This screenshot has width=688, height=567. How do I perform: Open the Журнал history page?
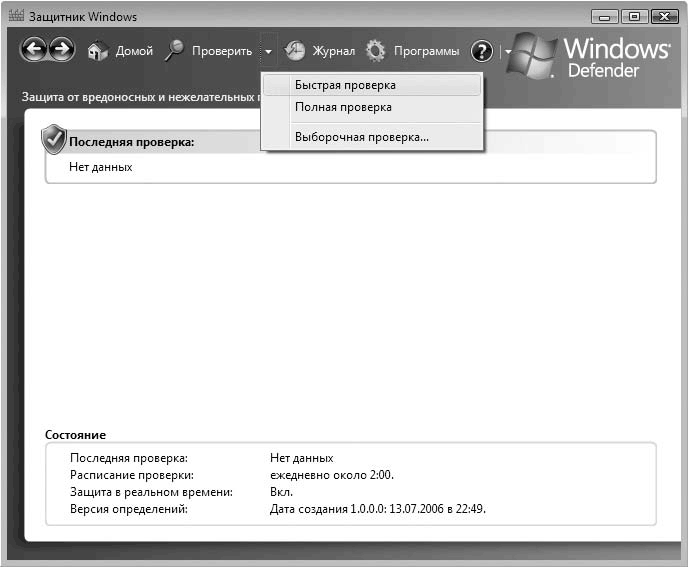coord(333,51)
